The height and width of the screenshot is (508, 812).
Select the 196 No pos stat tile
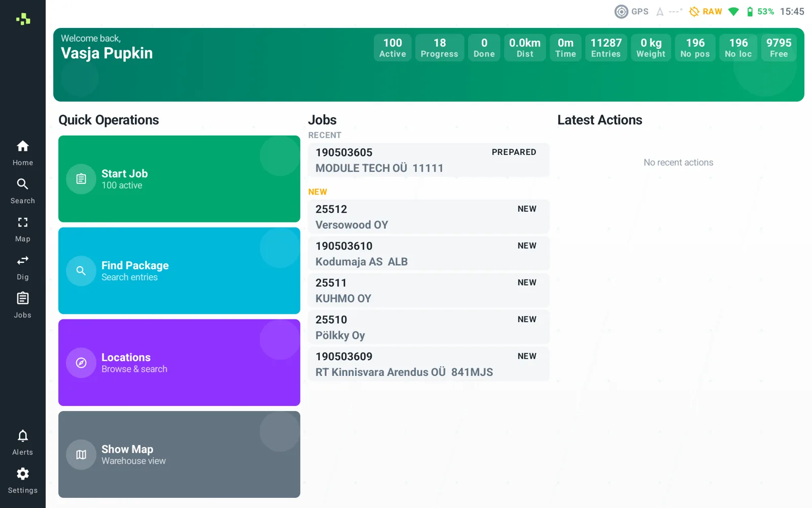(695, 48)
